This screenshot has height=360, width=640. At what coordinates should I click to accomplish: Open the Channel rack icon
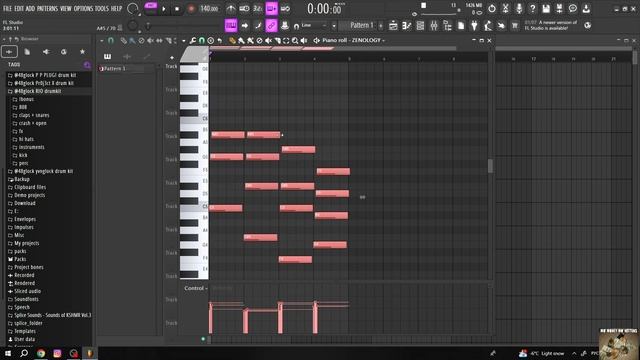click(x=420, y=26)
